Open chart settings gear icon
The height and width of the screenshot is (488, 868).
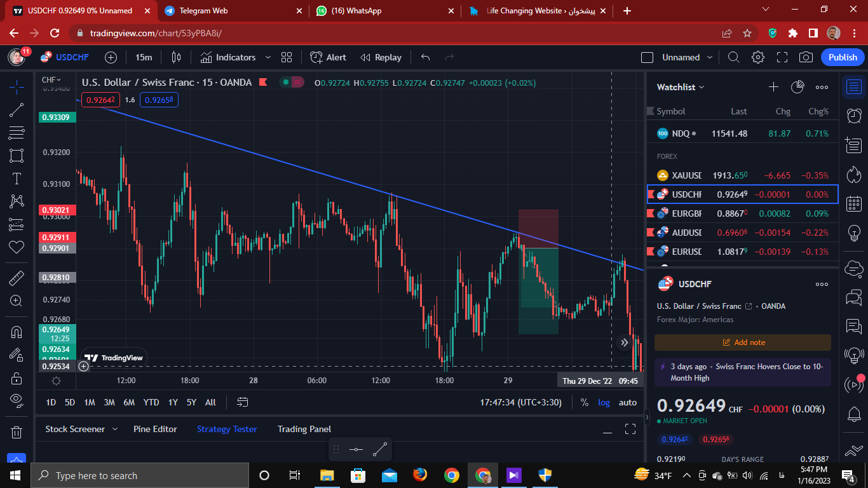(757, 57)
